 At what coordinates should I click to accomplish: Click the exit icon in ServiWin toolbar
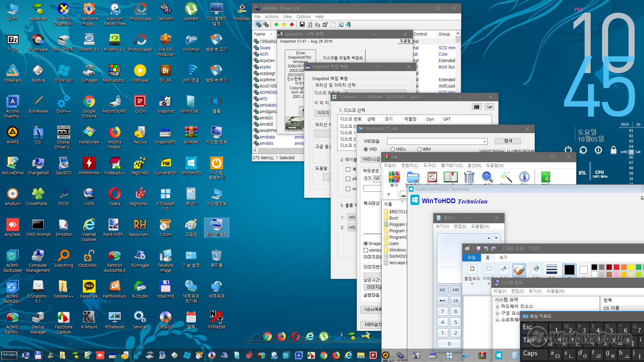[x=348, y=24]
